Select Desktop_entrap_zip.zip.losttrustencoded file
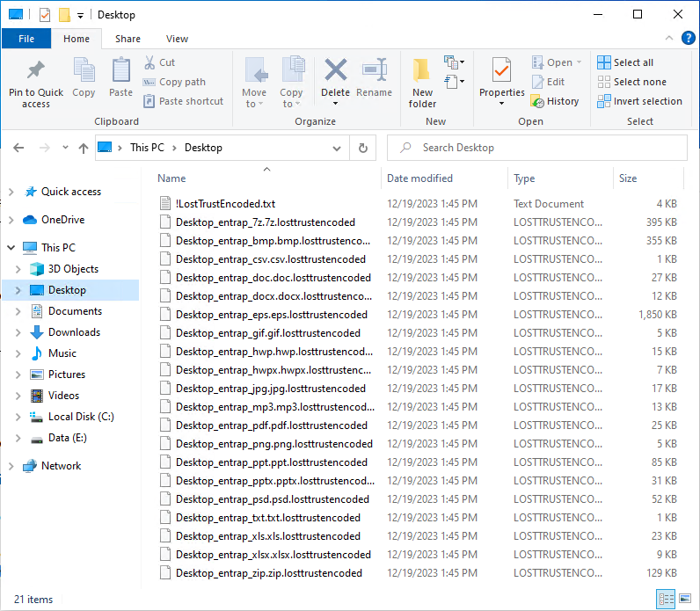This screenshot has width=700, height=611. click(x=419, y=573)
